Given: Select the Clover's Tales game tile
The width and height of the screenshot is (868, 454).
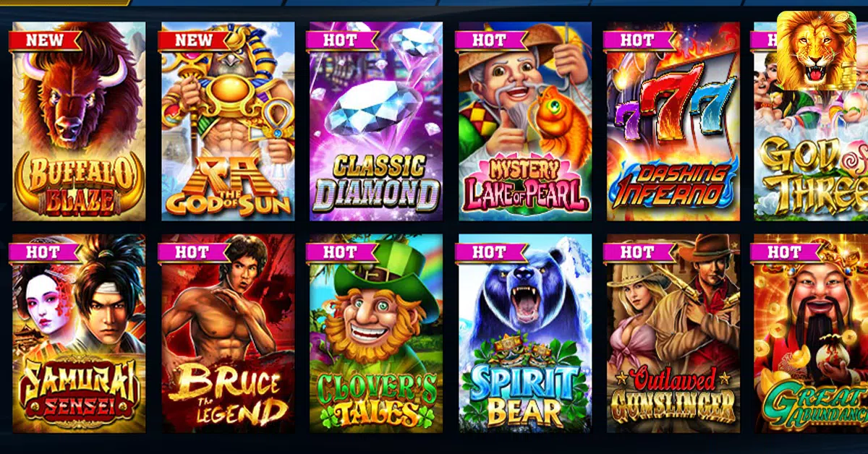Looking at the screenshot, I should [x=376, y=333].
